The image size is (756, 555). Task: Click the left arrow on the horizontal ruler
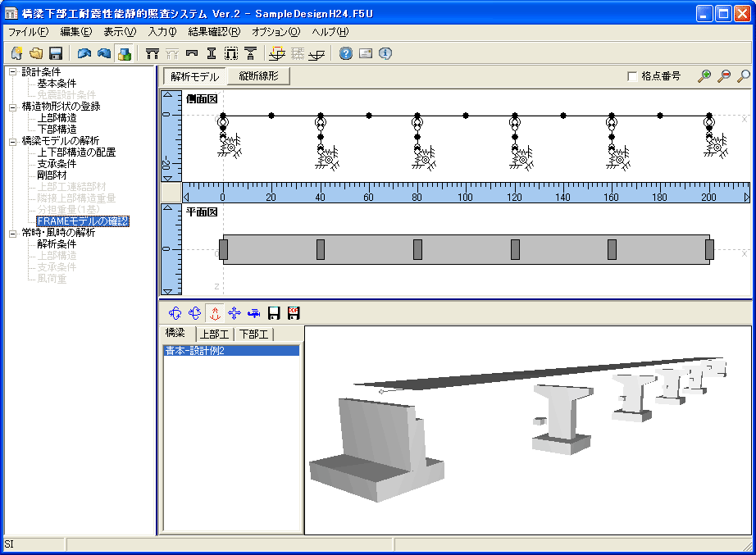click(x=186, y=197)
